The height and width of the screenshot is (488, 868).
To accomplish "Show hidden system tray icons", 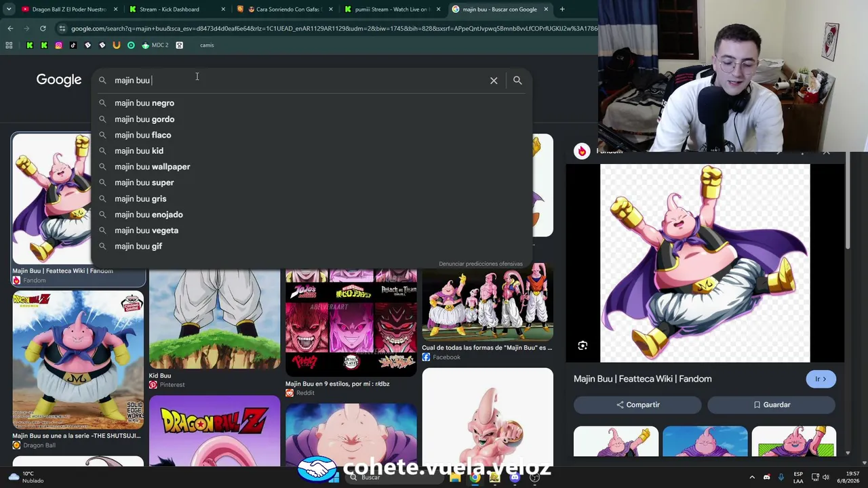I will (x=752, y=477).
